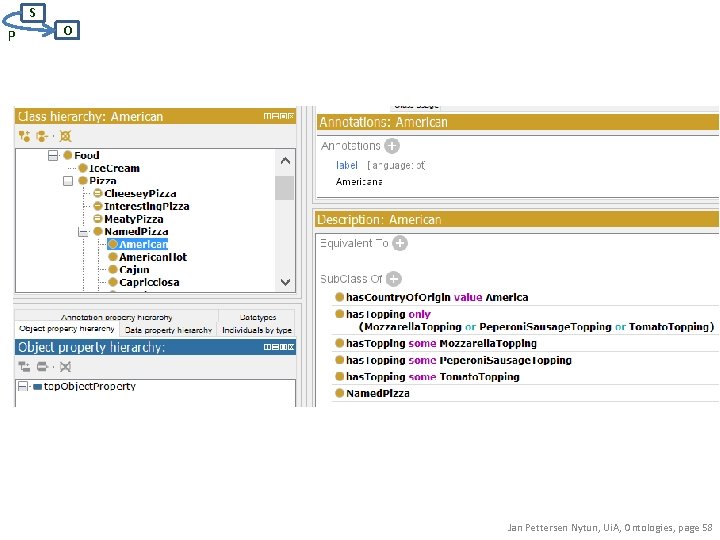The width and height of the screenshot is (720, 540).
Task: Select the Food class in tree
Action: click(x=87, y=155)
